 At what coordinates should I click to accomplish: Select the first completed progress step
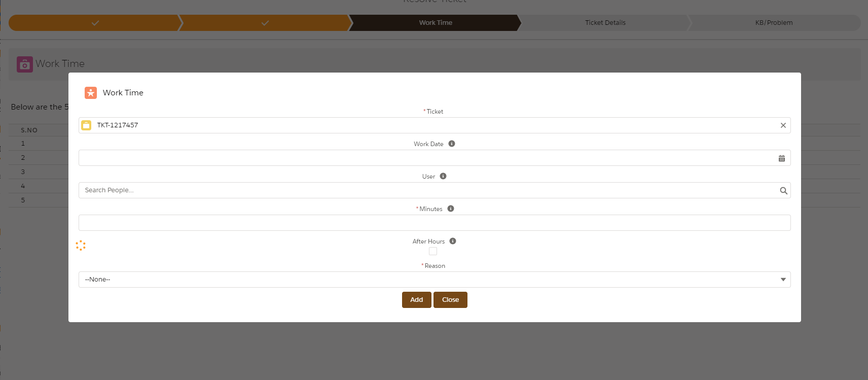point(95,23)
